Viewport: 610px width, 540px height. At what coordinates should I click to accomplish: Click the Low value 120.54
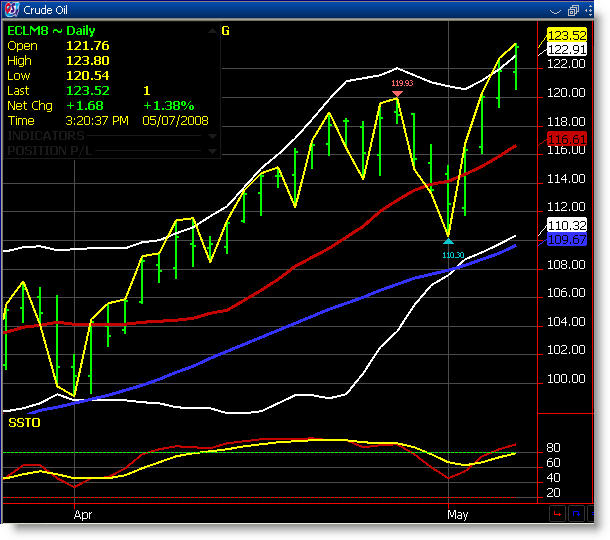[x=88, y=75]
